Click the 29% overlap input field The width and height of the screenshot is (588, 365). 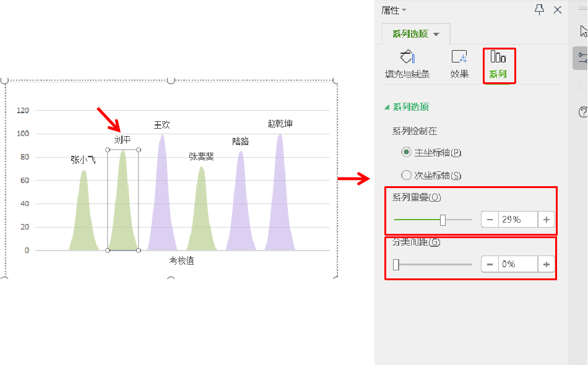tap(518, 220)
